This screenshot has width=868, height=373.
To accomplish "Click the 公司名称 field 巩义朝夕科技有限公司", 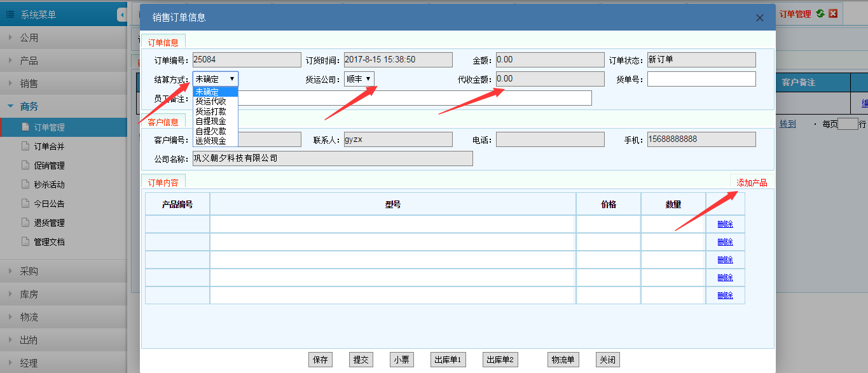I will click(333, 158).
